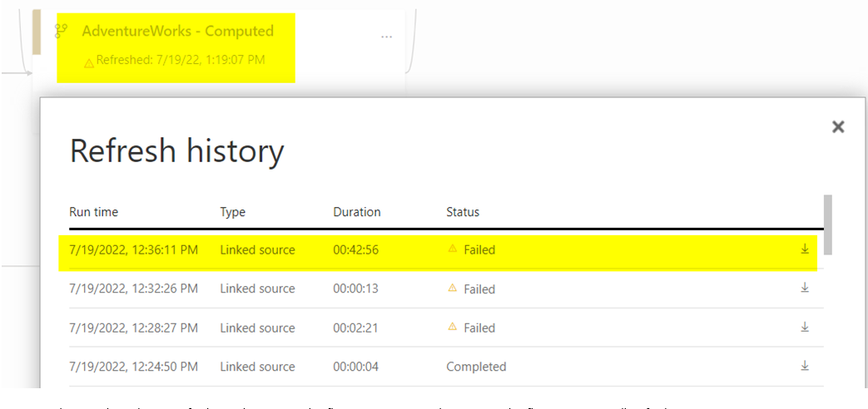Screen dimensions: 868x409
Task: Select the 7/19/2022, 12:36:11 PM run row
Action: tap(133, 249)
